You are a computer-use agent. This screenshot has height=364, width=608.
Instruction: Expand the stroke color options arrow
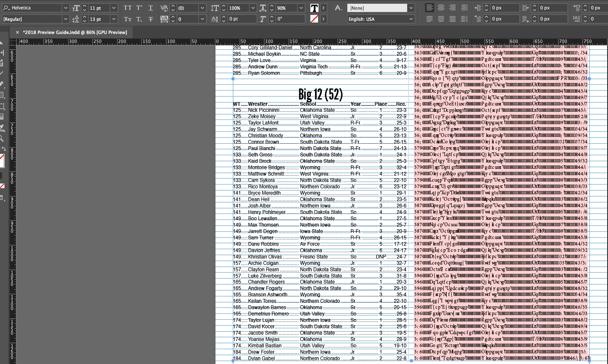pos(324,19)
